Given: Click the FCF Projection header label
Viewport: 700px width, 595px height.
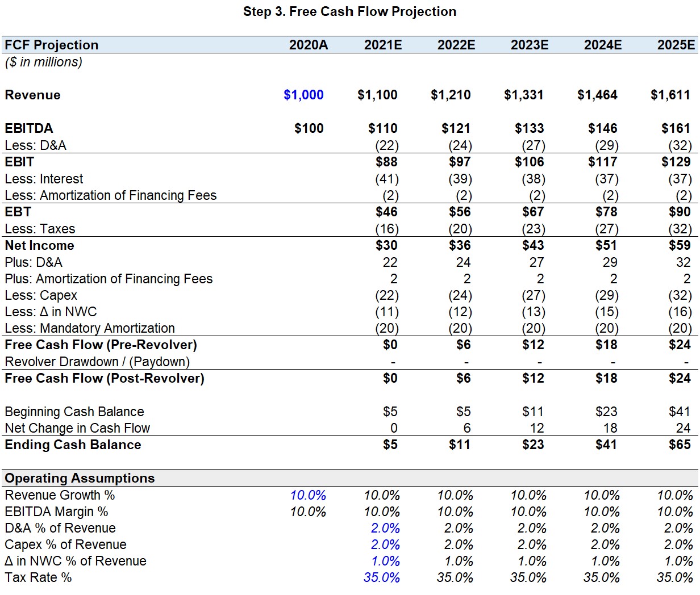Looking at the screenshot, I should [52, 45].
